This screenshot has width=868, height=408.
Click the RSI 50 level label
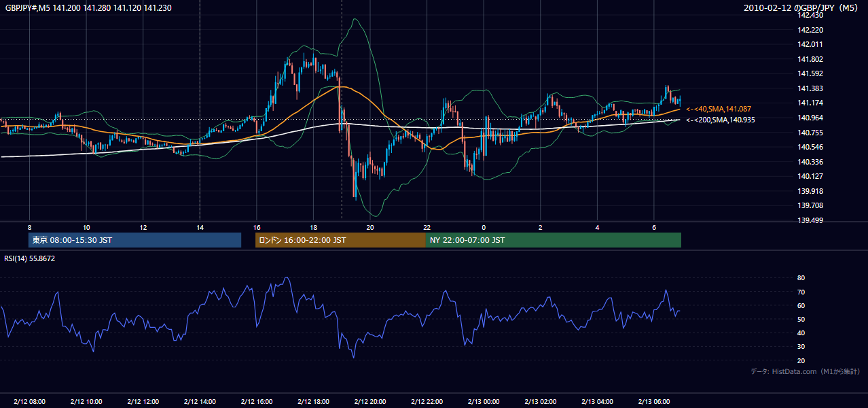801,319
